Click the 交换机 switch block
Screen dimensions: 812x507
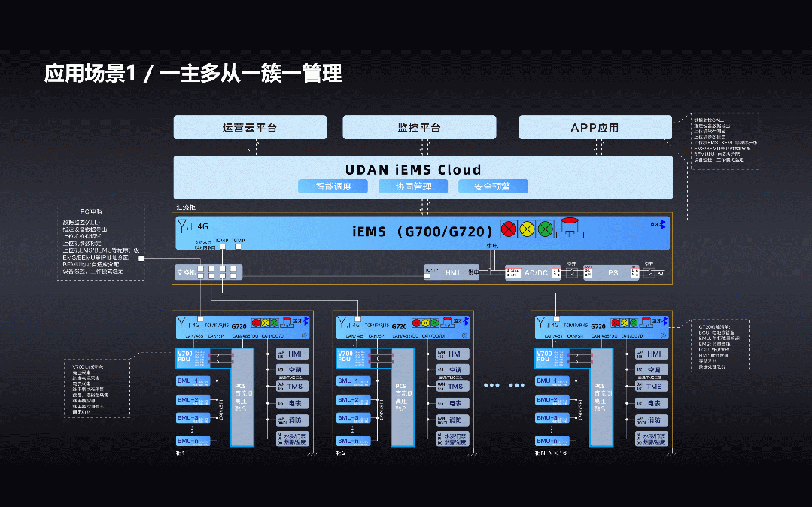click(185, 272)
